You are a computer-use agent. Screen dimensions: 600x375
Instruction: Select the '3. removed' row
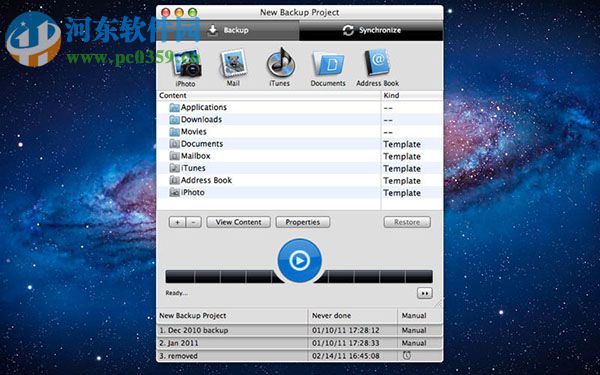tap(300, 356)
